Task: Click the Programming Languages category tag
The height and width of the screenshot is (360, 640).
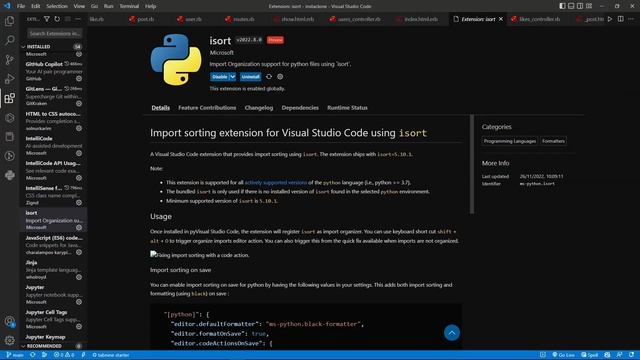Action: pos(510,141)
